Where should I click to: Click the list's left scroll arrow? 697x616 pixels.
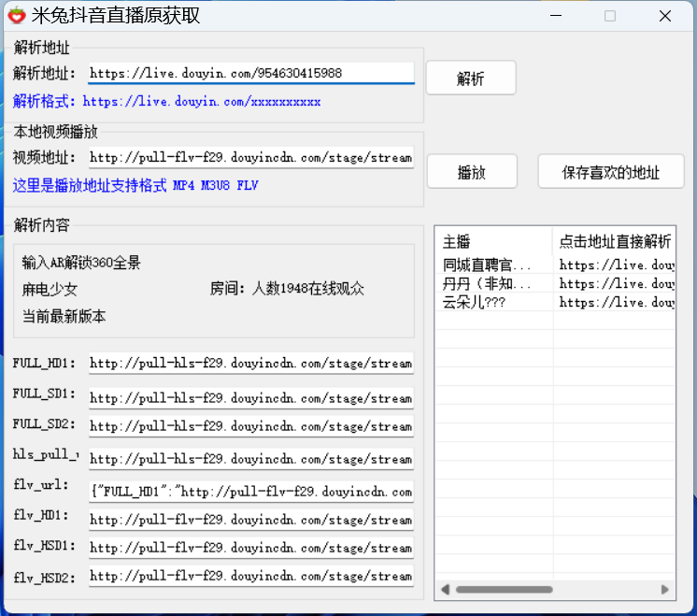[445, 589]
